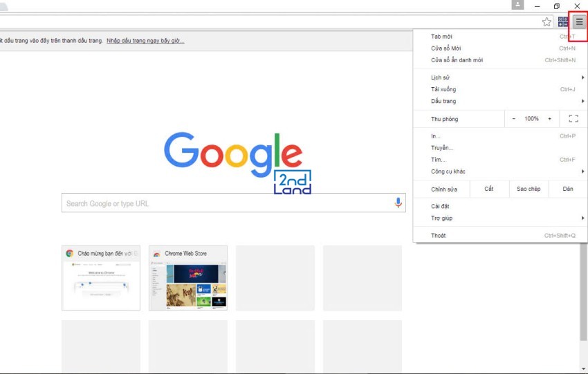Screen dimensions: 588x374
Task: Restore down the Chrome window
Action: point(557,6)
